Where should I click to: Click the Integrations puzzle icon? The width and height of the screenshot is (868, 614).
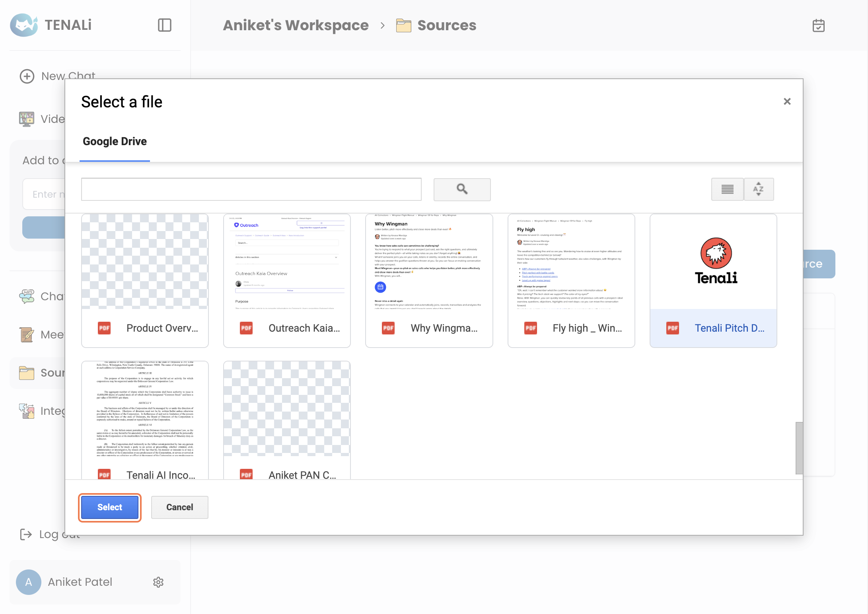pyautogui.click(x=27, y=411)
